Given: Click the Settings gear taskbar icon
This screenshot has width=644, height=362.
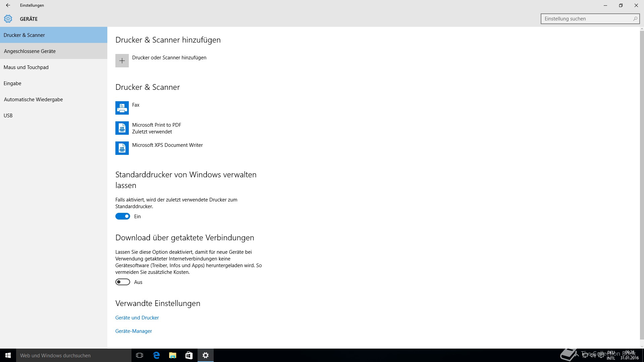Looking at the screenshot, I should coord(206,355).
